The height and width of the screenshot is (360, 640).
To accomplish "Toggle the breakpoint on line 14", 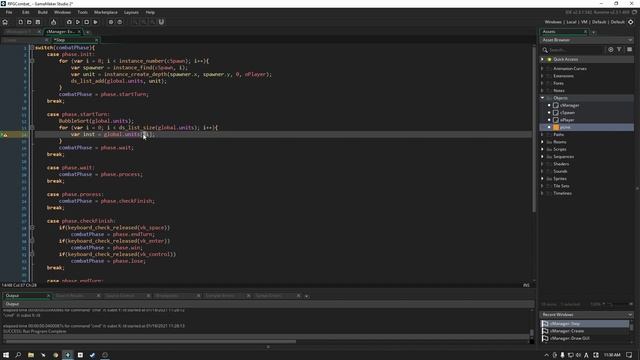I will (x=5, y=134).
